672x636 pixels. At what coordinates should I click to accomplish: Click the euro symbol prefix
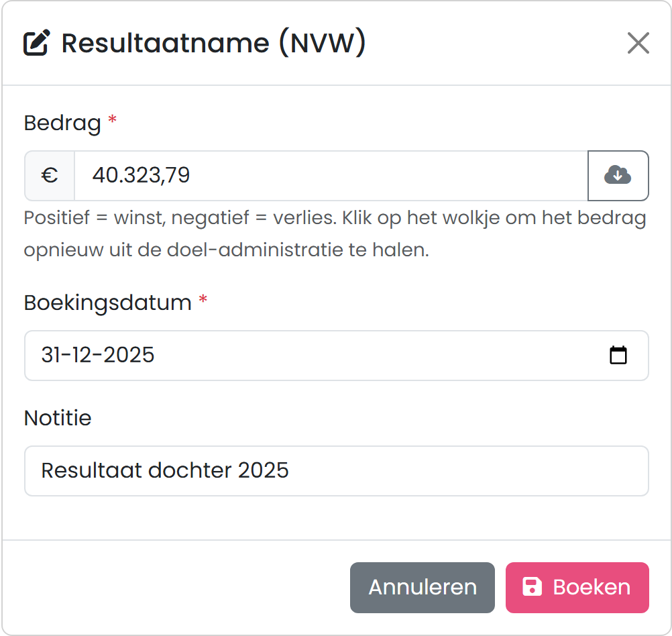click(49, 175)
